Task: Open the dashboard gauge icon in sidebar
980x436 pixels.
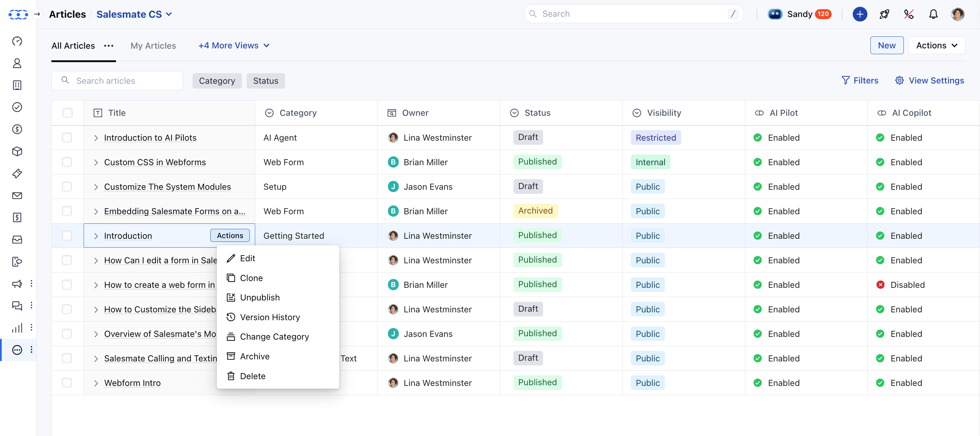Action: pos(17,41)
